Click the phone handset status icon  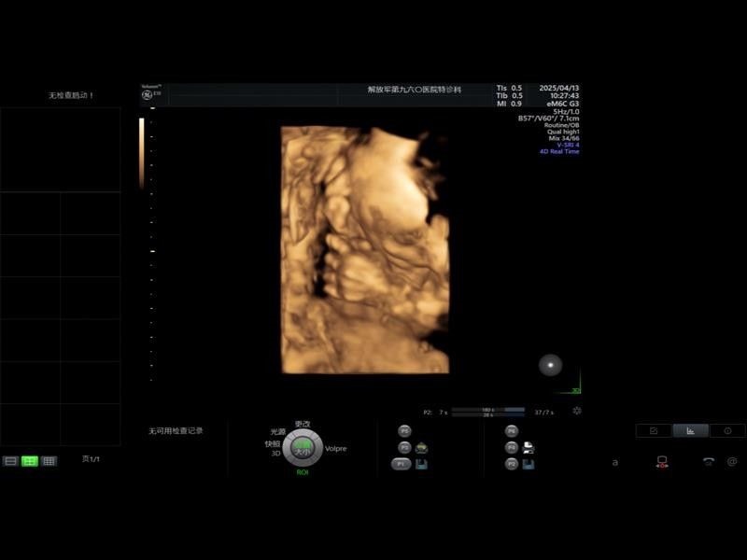tap(709, 461)
